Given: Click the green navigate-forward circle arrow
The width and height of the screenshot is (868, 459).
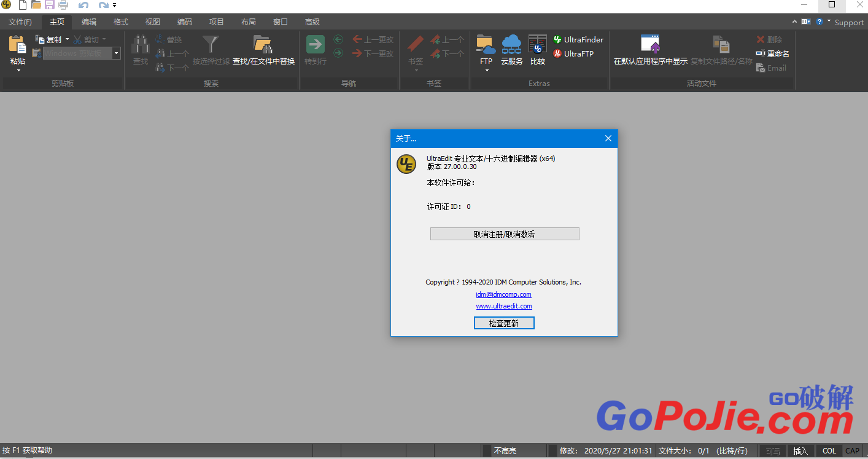Looking at the screenshot, I should [x=338, y=53].
